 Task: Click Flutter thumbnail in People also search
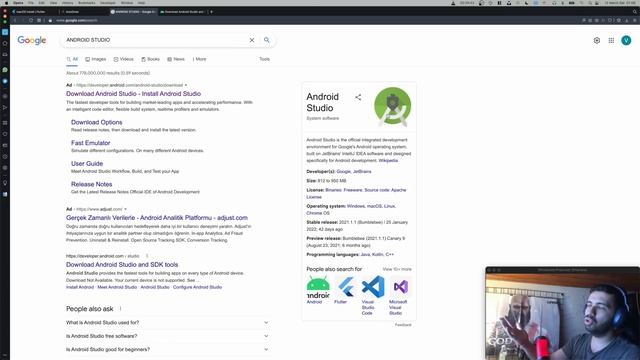[346, 287]
